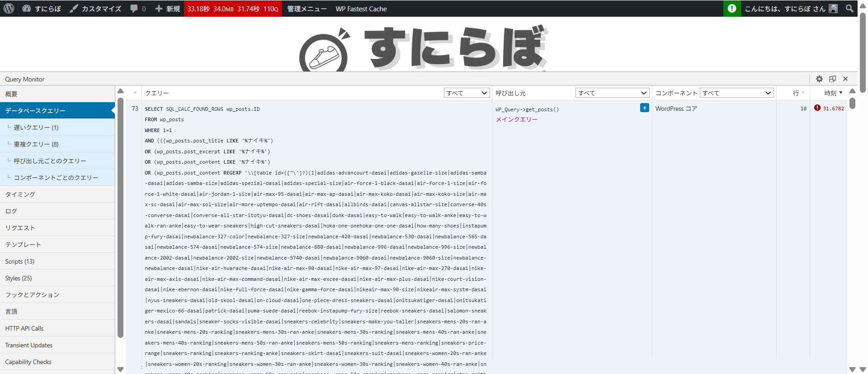Viewport: 868px width, 374px height.
Task: Open the リクエスト panel
Action: pos(57,228)
